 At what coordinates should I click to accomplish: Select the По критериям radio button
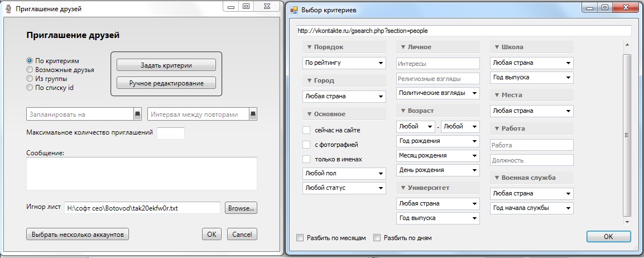(x=30, y=60)
